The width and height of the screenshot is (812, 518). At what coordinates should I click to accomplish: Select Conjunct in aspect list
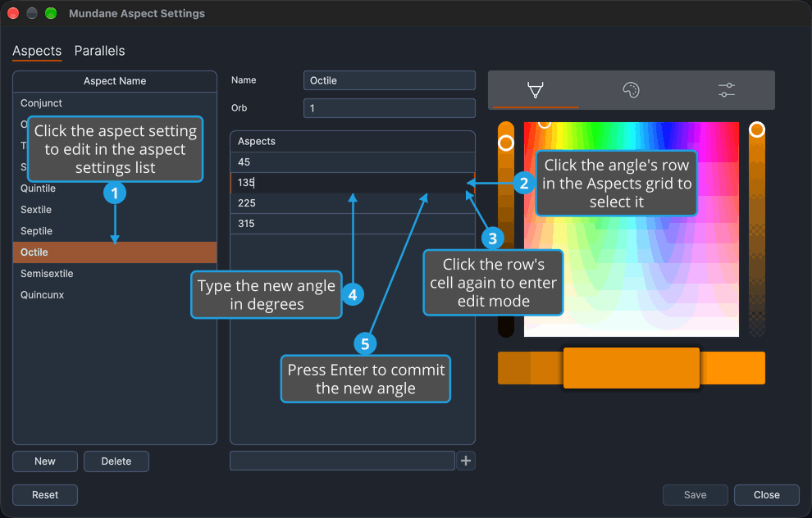click(x=115, y=103)
